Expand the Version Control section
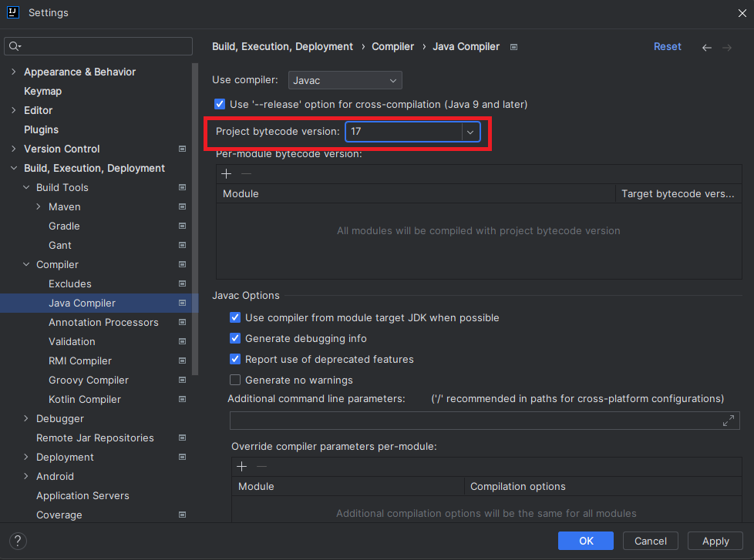Screen dimensions: 754x560 [x=13, y=149]
